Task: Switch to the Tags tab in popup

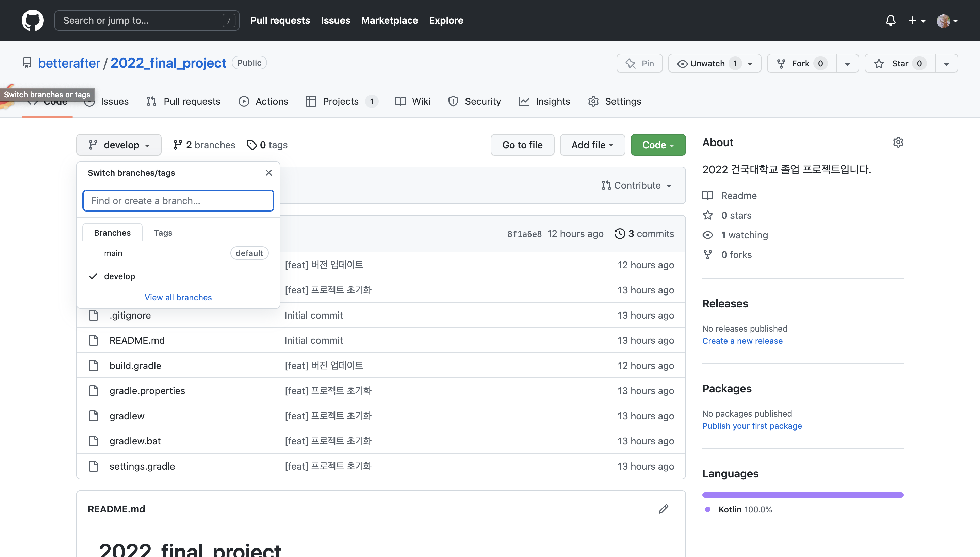Action: tap(163, 232)
